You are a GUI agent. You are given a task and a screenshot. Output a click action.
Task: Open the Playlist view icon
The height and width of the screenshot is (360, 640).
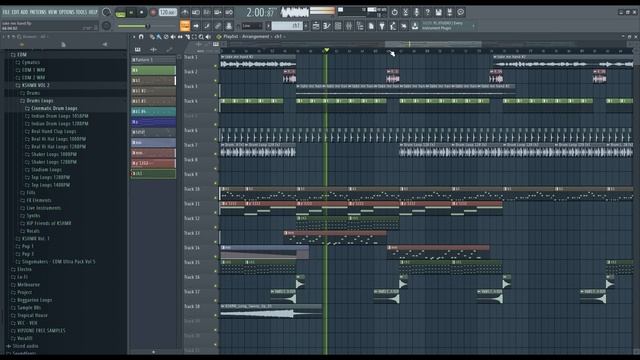pyautogui.click(x=316, y=26)
